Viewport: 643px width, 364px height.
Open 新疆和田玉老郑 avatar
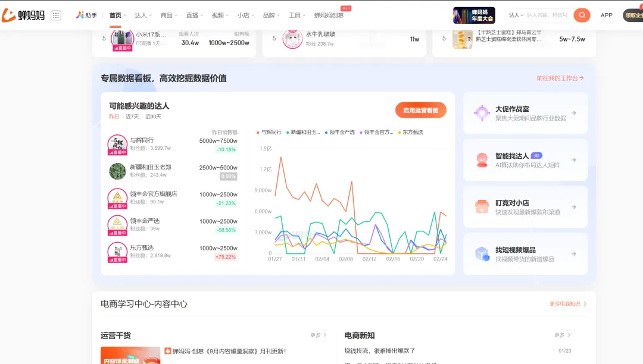tap(117, 171)
